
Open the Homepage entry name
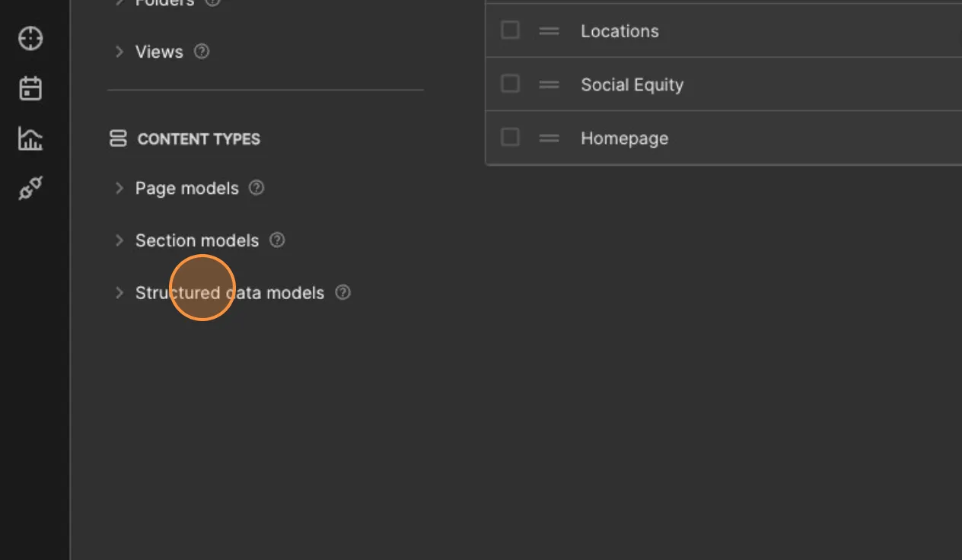pyautogui.click(x=624, y=138)
